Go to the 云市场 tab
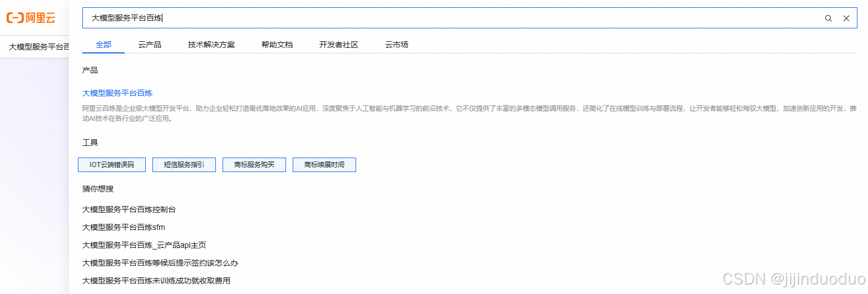The width and height of the screenshot is (868, 294). point(397,45)
